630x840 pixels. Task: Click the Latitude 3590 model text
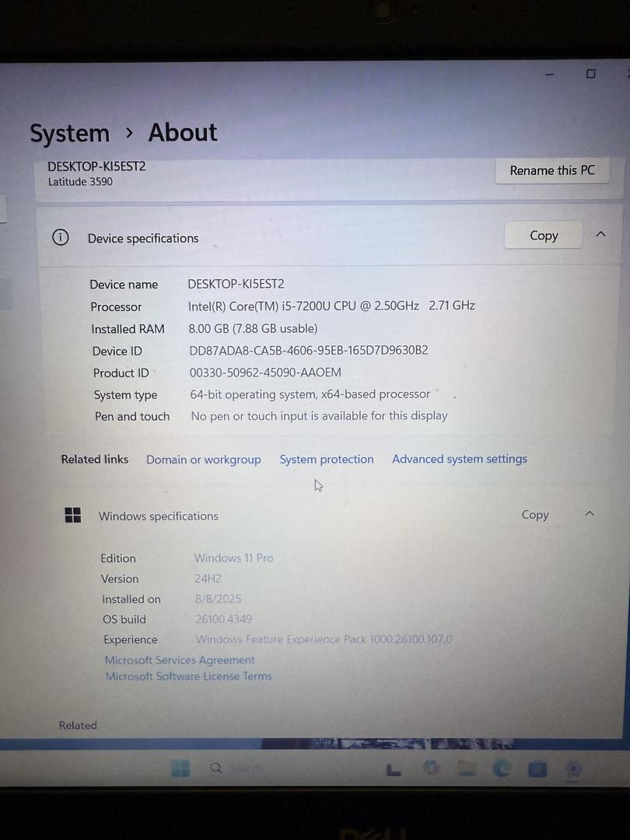click(80, 181)
